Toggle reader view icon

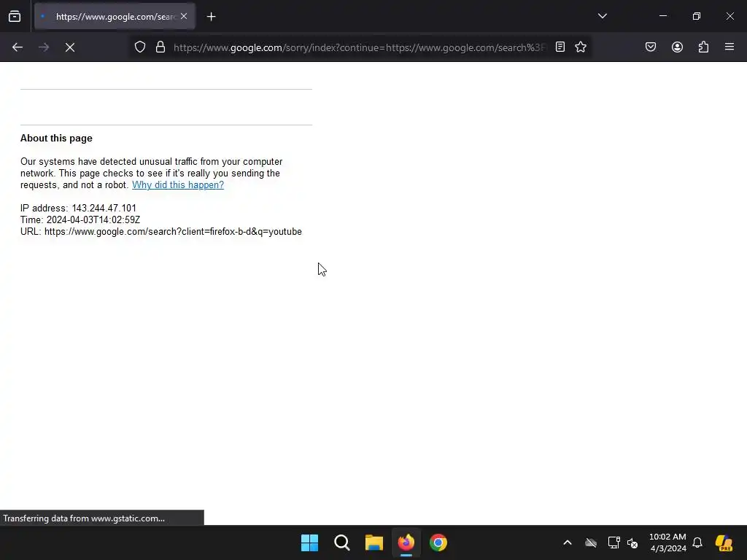(560, 47)
